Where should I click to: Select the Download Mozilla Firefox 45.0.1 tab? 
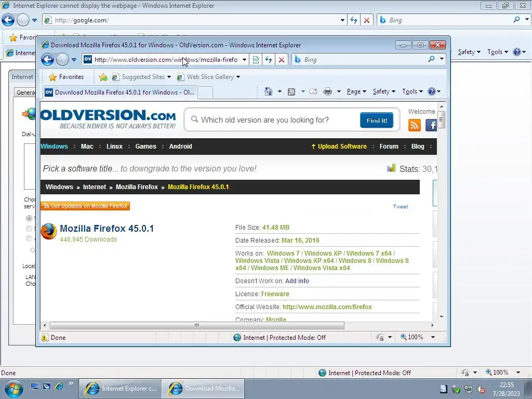(119, 92)
